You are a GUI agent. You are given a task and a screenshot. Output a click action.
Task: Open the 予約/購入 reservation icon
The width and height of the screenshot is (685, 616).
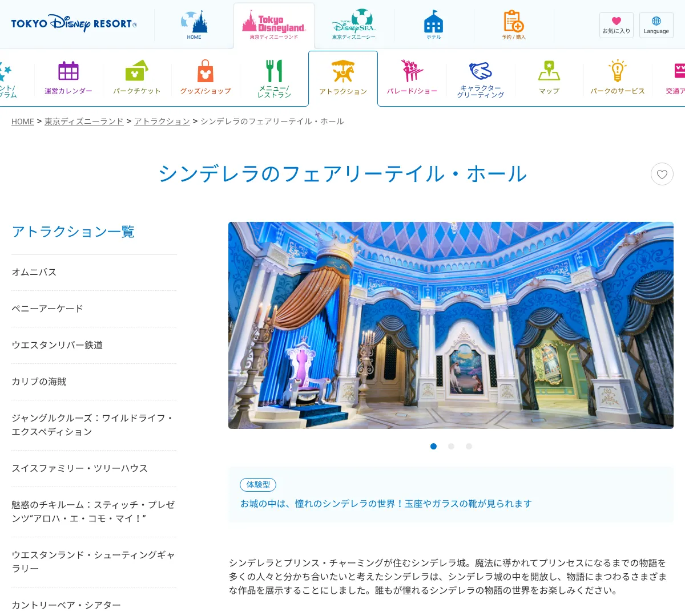tap(514, 25)
